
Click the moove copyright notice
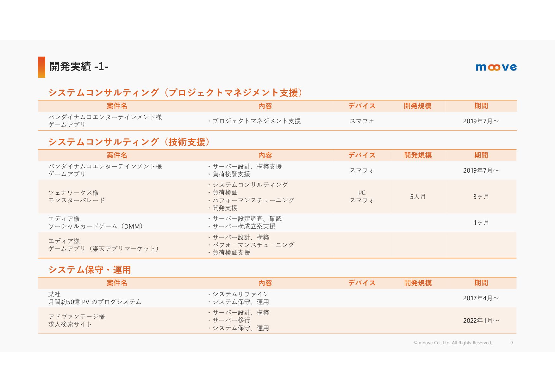(x=452, y=343)
